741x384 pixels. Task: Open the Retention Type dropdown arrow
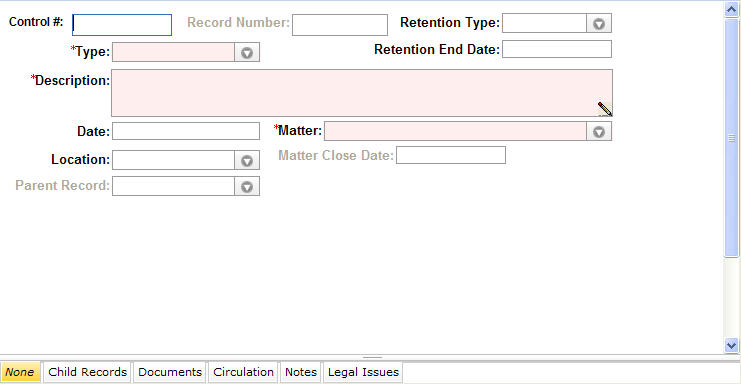click(x=599, y=23)
